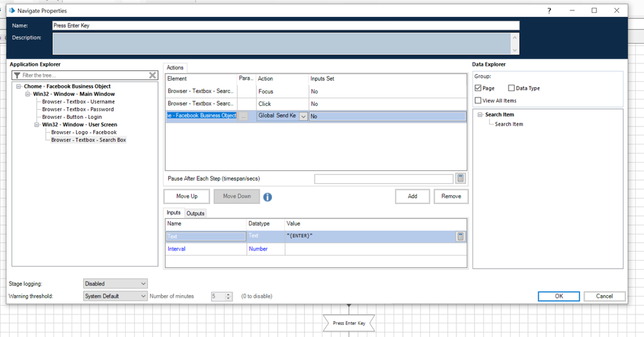Open the Global Send Keys action dropdown
This screenshot has width=644, height=337.
(x=303, y=116)
